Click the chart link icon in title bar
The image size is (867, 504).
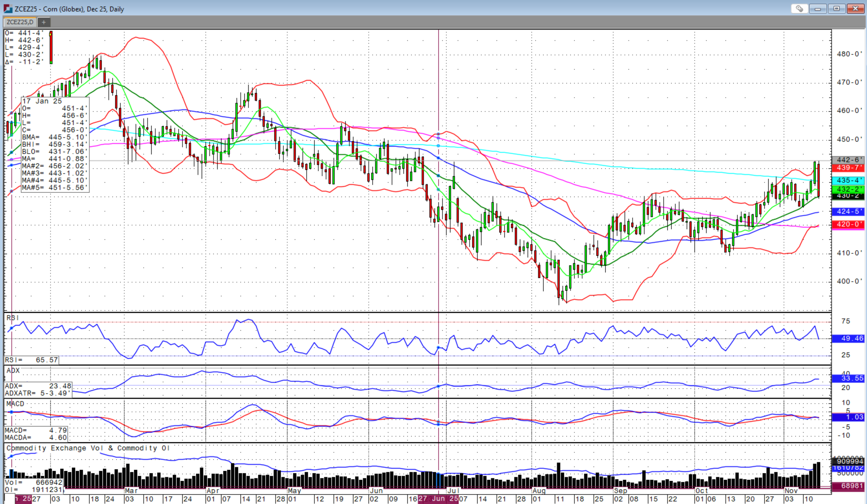tap(799, 8)
